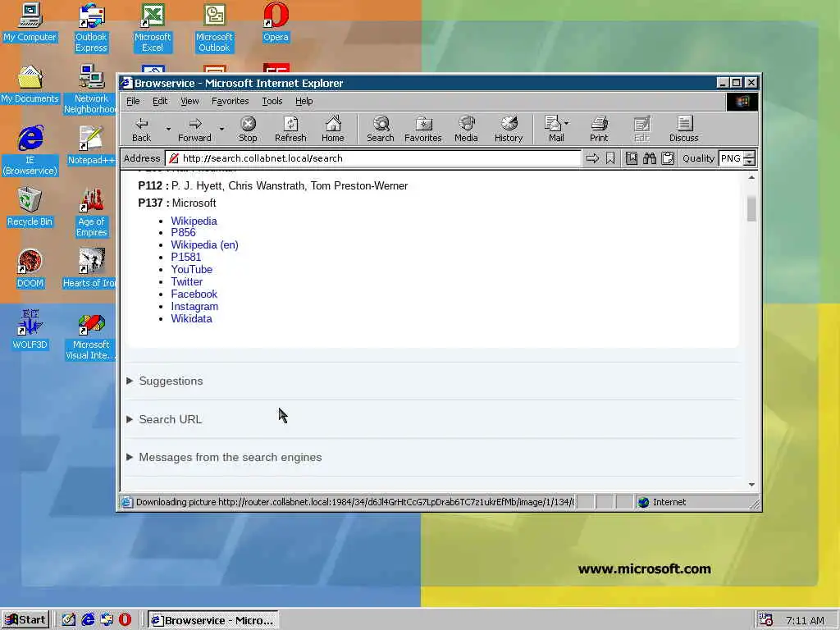Select Microsoft Outlook desktop icon

tap(214, 28)
